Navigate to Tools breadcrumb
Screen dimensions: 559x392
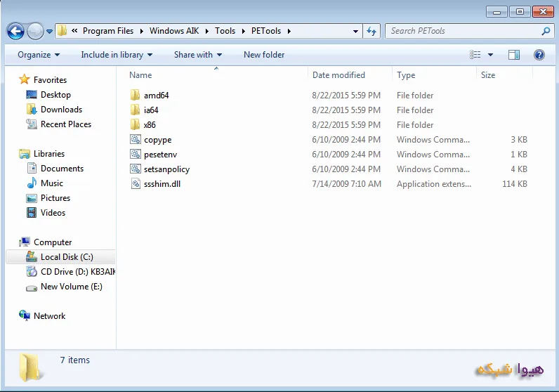click(225, 31)
